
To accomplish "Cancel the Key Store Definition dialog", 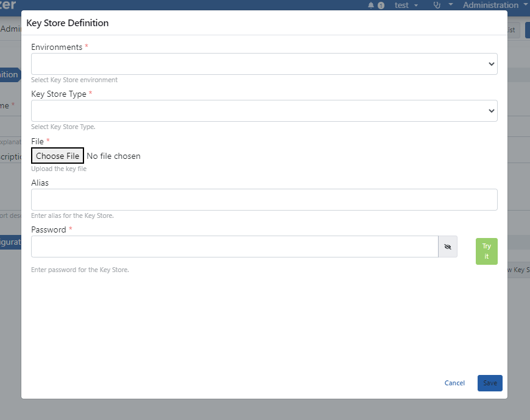I will click(x=454, y=383).
